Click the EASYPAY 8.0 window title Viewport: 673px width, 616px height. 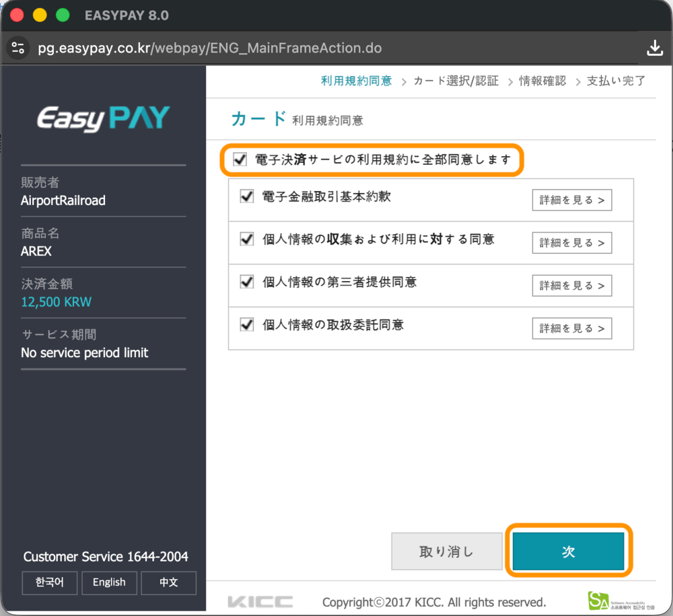click(127, 15)
